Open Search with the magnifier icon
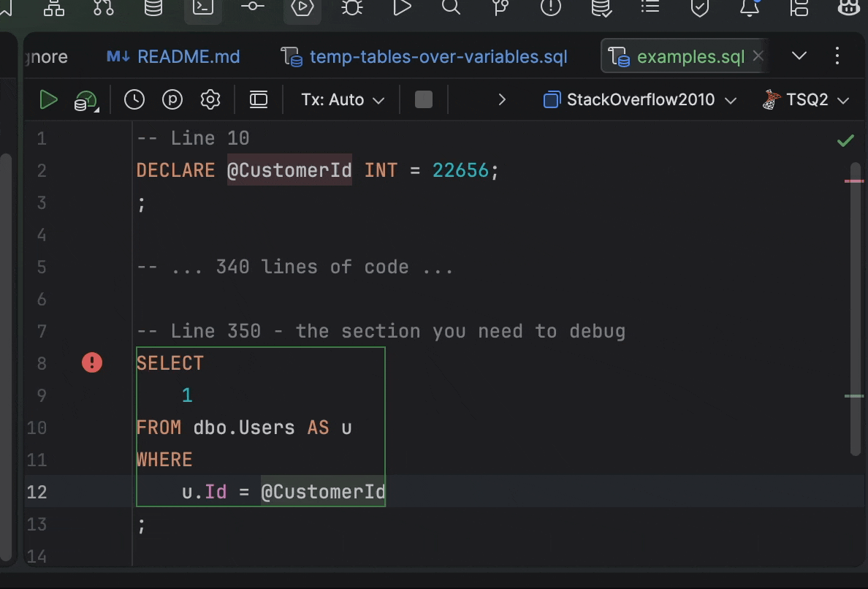 [x=451, y=8]
